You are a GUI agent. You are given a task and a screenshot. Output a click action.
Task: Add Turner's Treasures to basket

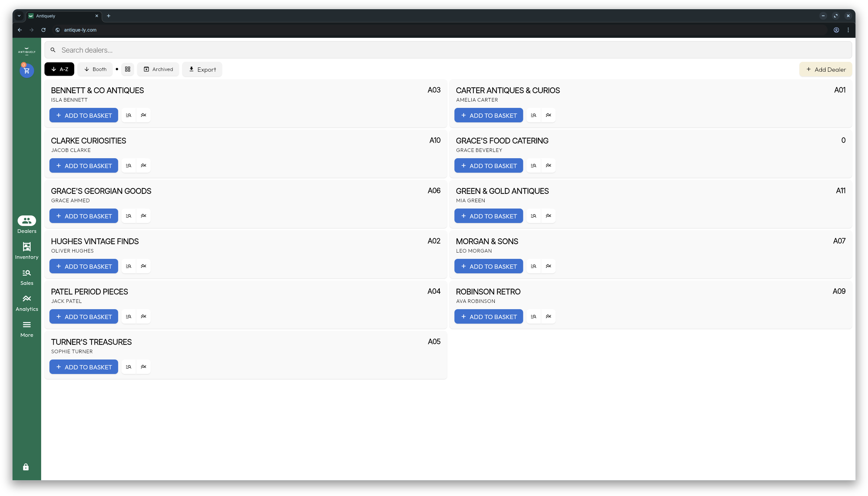[x=84, y=367]
